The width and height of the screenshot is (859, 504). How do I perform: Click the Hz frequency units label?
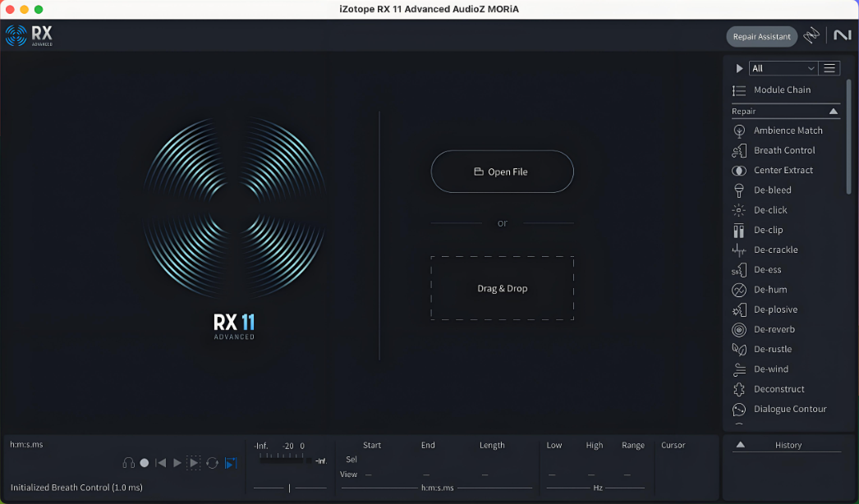598,488
